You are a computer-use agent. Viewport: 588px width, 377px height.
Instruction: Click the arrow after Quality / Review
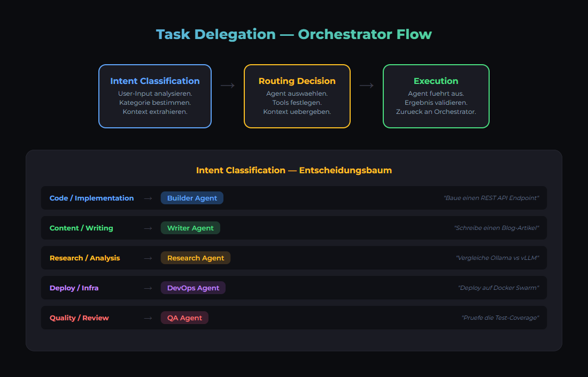(x=148, y=318)
